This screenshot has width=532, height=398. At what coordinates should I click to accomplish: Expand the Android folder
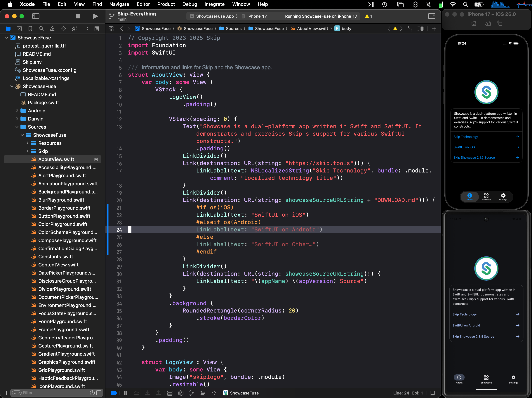(x=17, y=111)
